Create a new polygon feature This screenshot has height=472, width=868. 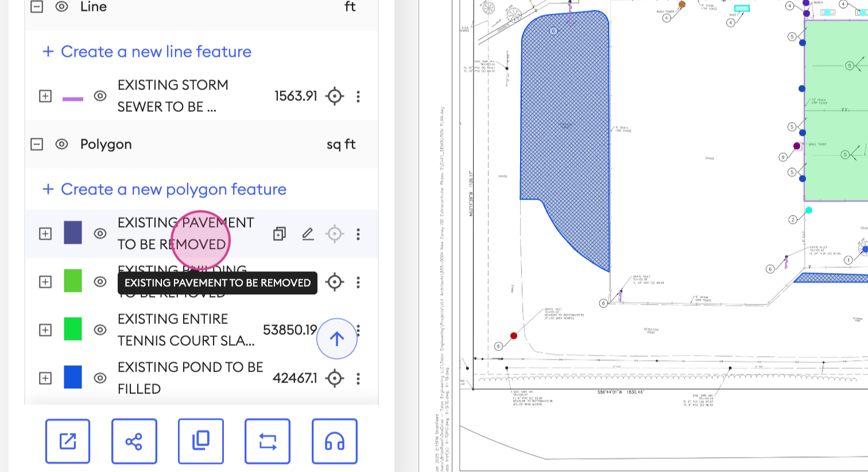[x=164, y=189]
